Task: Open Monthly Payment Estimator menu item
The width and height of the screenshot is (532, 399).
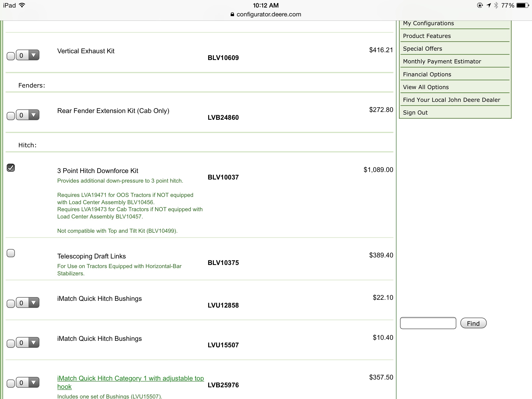Action: click(442, 62)
